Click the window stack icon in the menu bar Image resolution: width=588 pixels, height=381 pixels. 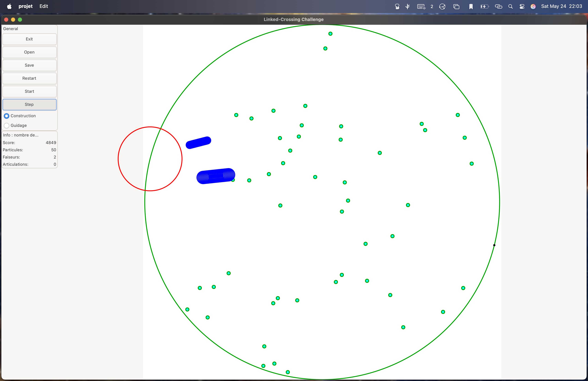[456, 6]
